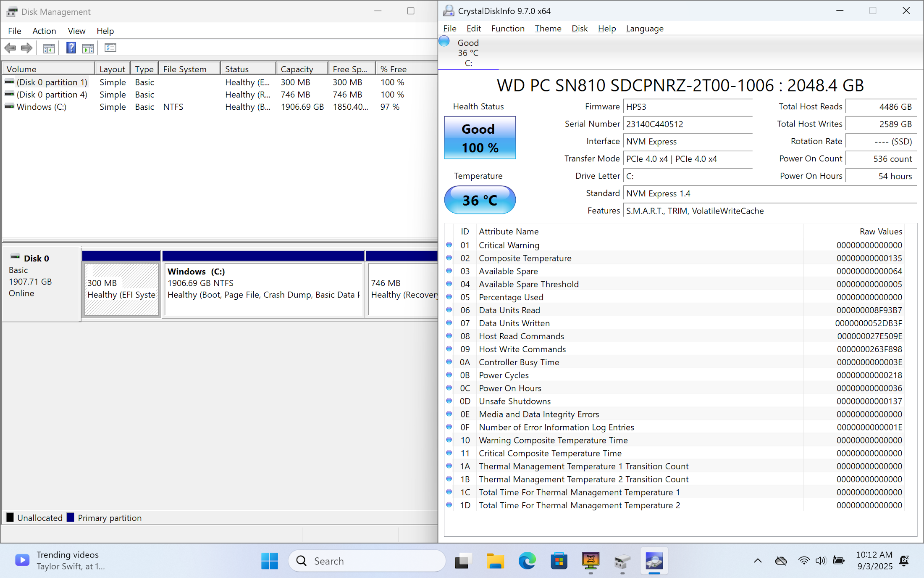
Task: Select the Unsafe Shutdowns attribute row
Action: point(675,401)
